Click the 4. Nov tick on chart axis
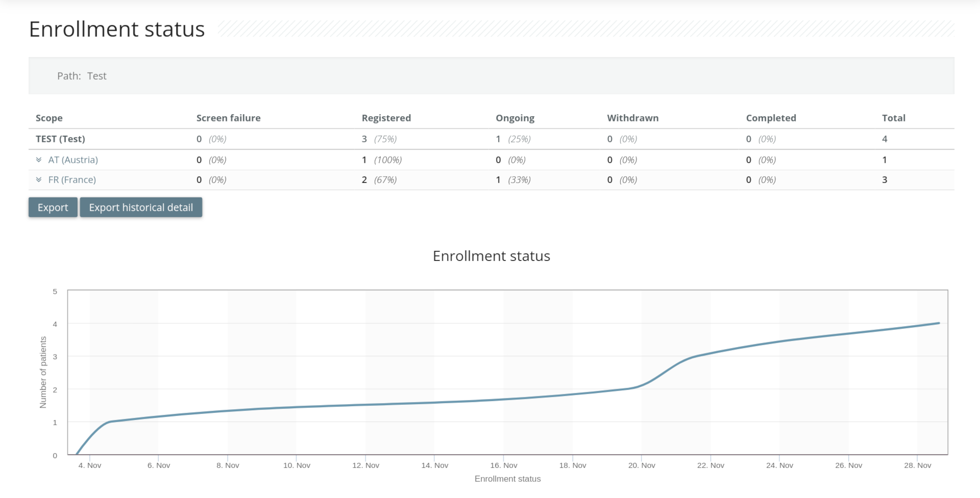This screenshot has width=980, height=498. point(90,465)
